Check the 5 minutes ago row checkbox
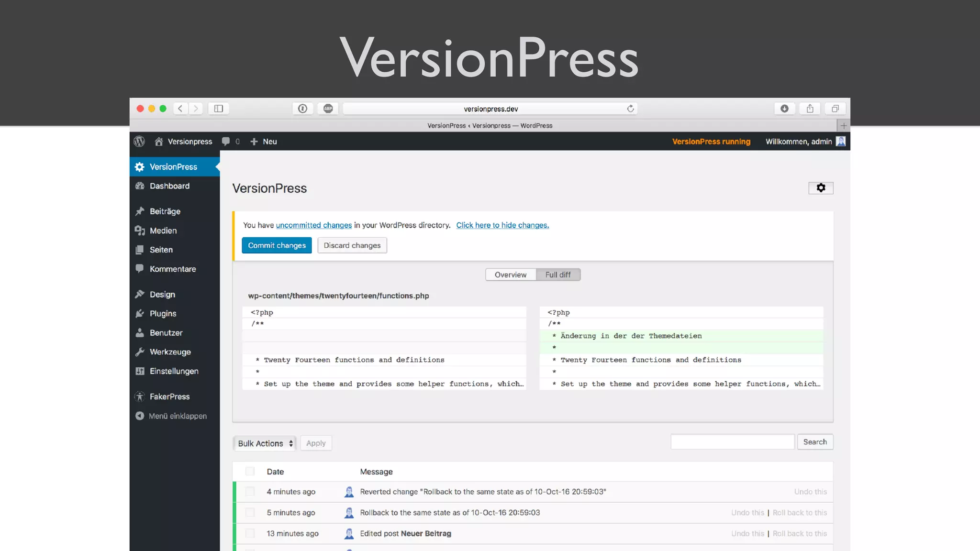This screenshot has width=980, height=551. [250, 513]
